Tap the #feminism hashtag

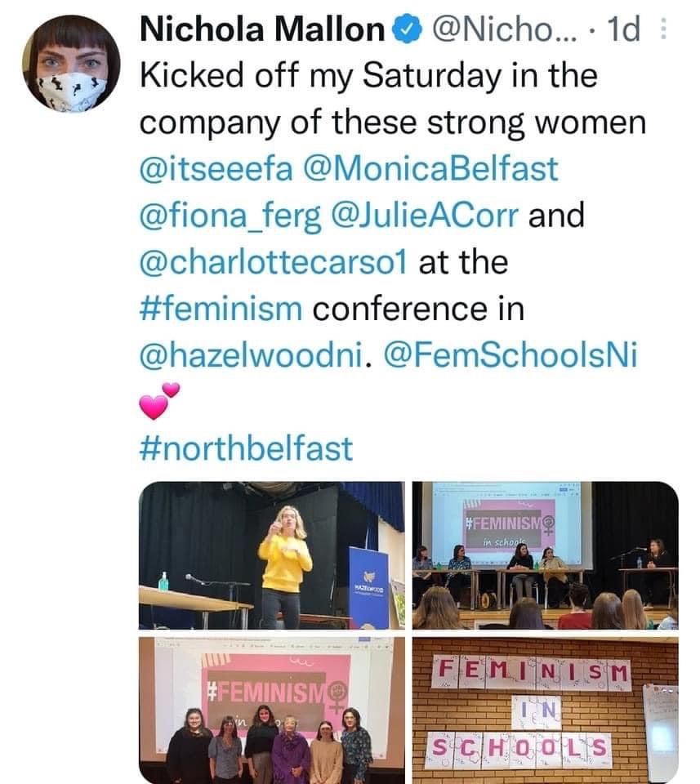point(221,310)
